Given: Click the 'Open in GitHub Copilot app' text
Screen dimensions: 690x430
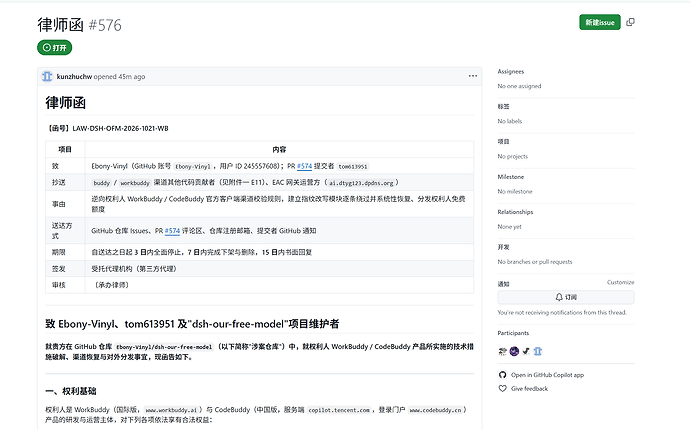Looking at the screenshot, I should tap(547, 375).
